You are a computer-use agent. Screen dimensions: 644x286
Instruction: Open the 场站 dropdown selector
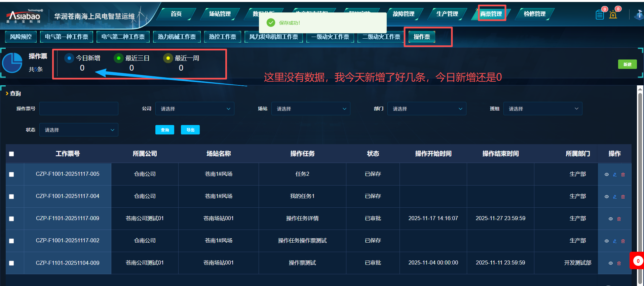(x=311, y=109)
